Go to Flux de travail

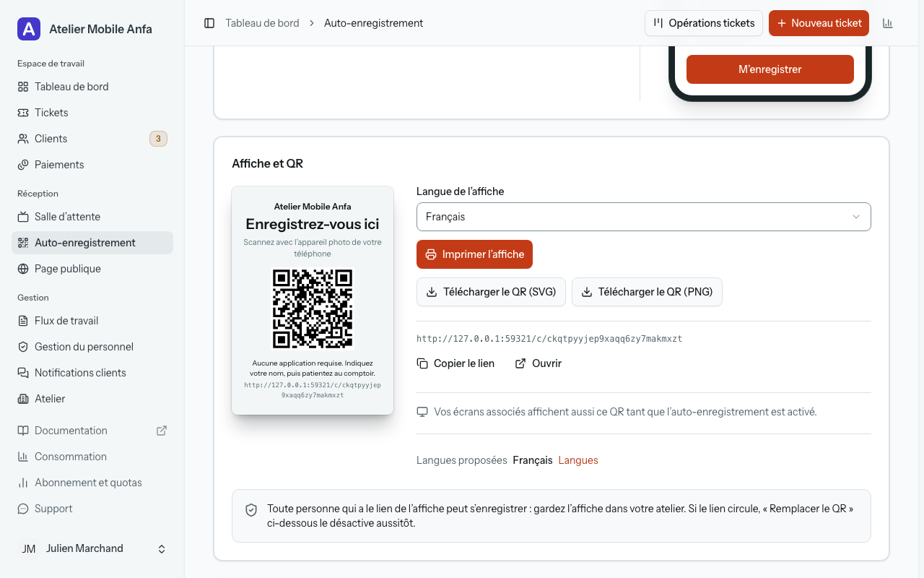pyautogui.click(x=92, y=321)
